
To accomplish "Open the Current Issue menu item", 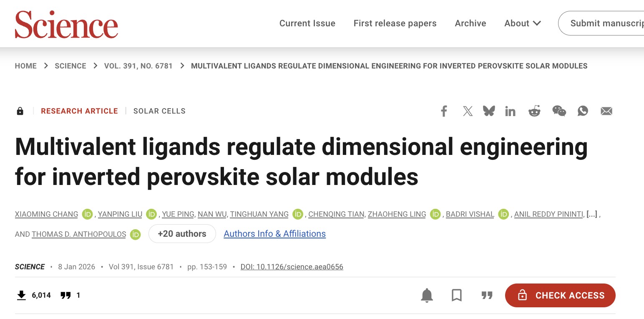I will [x=307, y=23].
